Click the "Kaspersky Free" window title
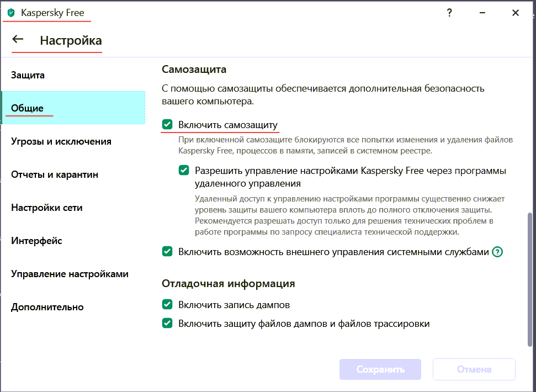The width and height of the screenshot is (536, 392). (x=52, y=13)
